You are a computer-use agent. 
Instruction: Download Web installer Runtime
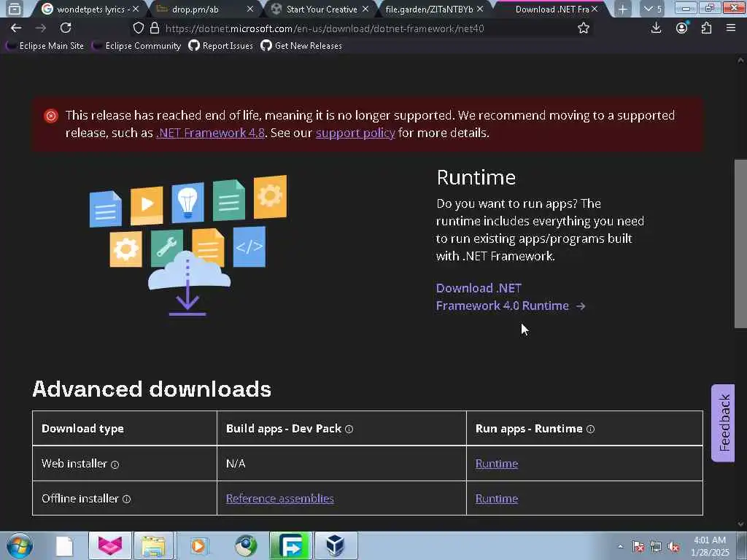pos(496,463)
